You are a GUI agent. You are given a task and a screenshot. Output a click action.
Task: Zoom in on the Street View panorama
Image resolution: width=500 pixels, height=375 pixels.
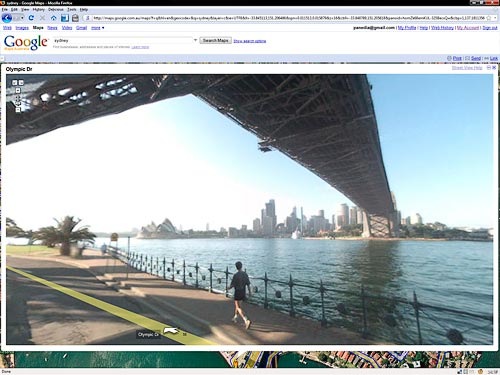click(x=18, y=91)
